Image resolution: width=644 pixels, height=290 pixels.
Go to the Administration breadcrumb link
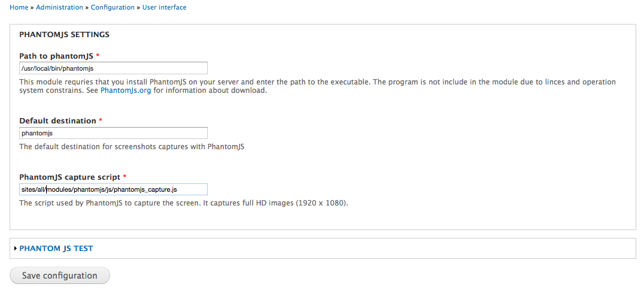click(59, 7)
